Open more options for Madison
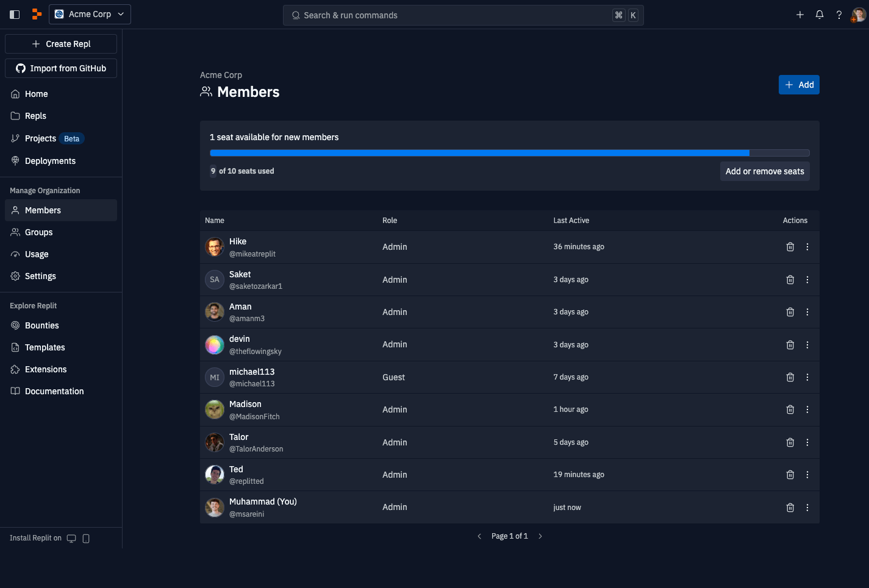The image size is (869, 588). [x=807, y=409]
